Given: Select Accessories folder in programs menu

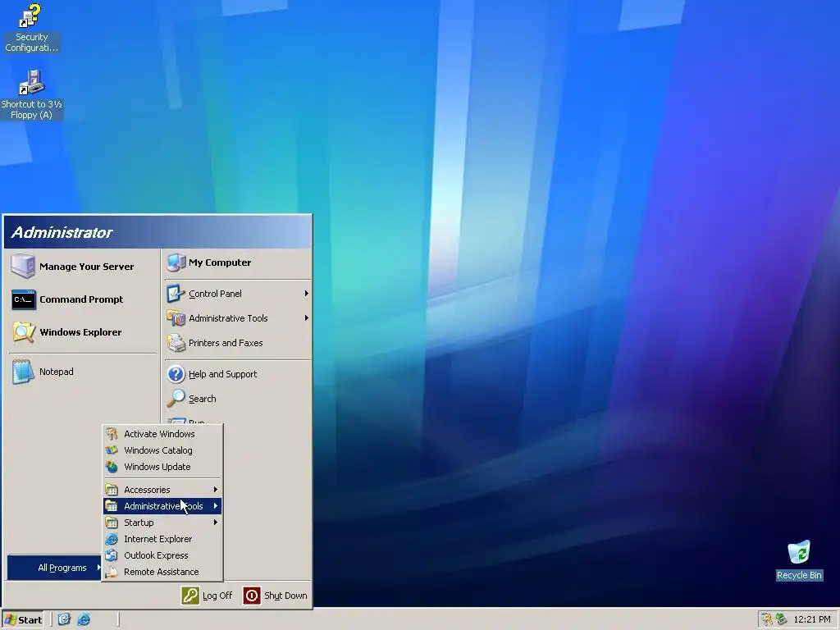Looking at the screenshot, I should pos(162,490).
